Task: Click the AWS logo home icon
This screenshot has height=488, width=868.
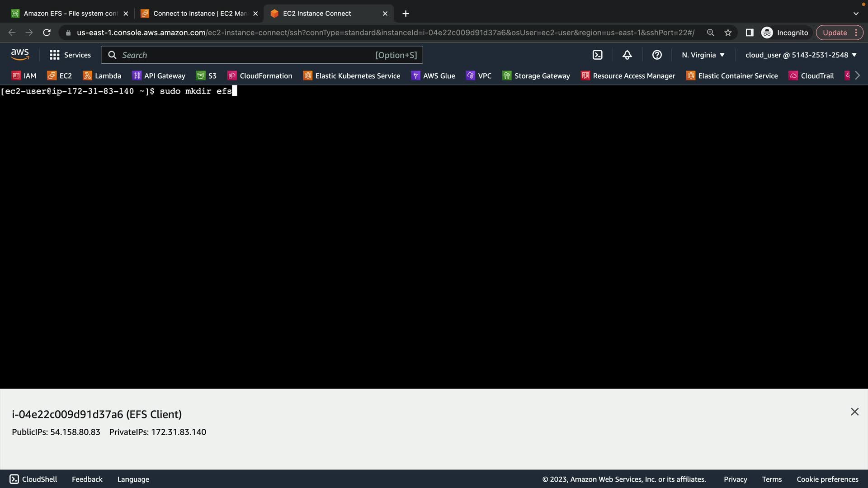Action: pyautogui.click(x=20, y=55)
